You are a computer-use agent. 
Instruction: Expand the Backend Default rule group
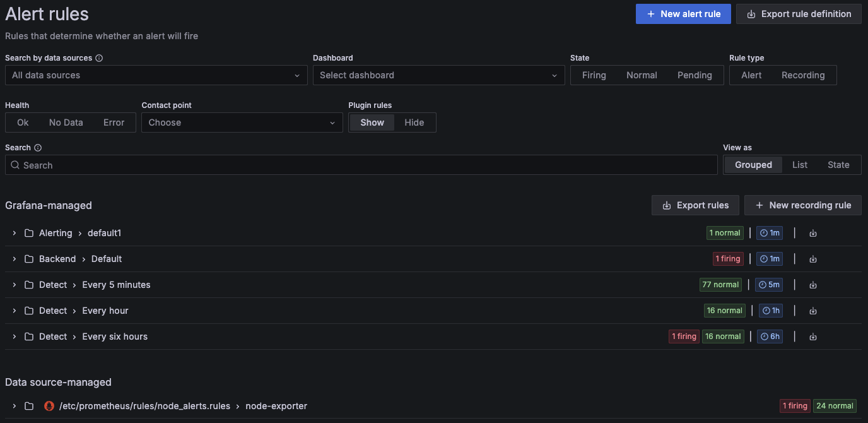[x=14, y=258]
